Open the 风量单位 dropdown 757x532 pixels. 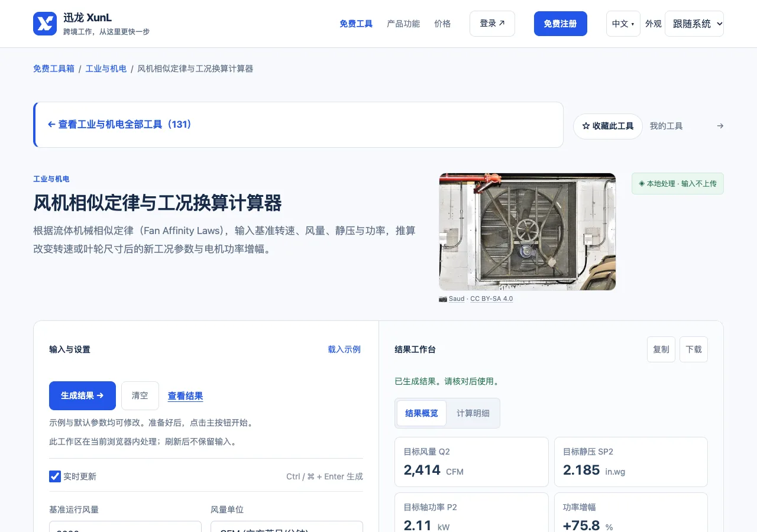pyautogui.click(x=287, y=526)
